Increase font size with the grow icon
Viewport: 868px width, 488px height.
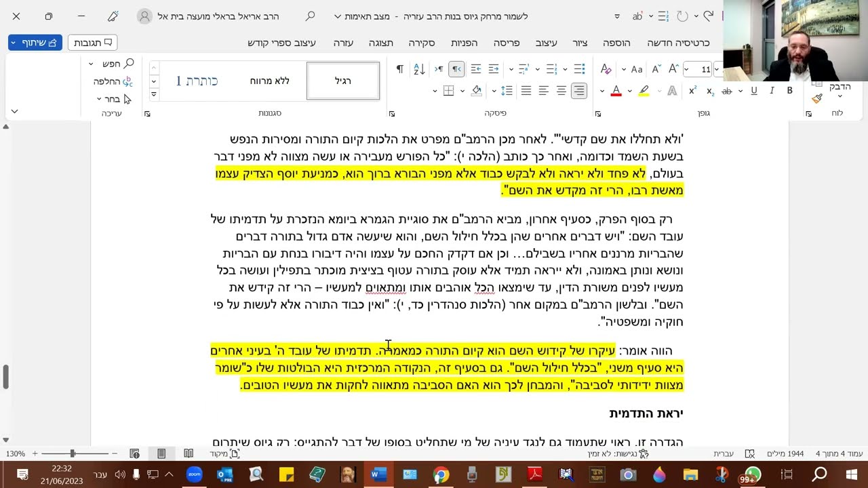point(673,69)
